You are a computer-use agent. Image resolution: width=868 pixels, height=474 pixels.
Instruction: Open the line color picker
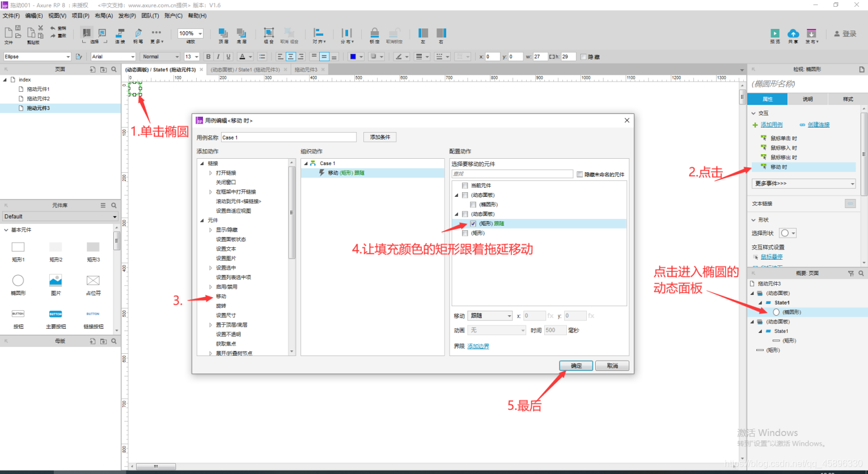(x=401, y=57)
